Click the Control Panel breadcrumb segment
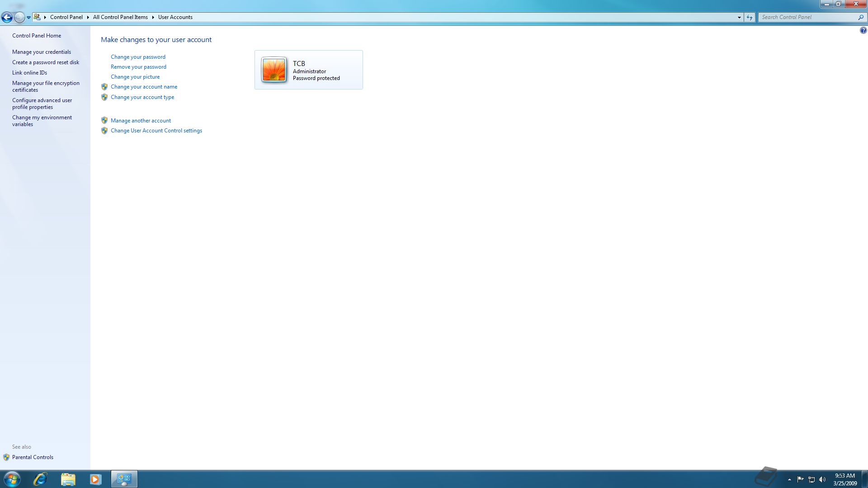The height and width of the screenshot is (488, 868). 66,17
